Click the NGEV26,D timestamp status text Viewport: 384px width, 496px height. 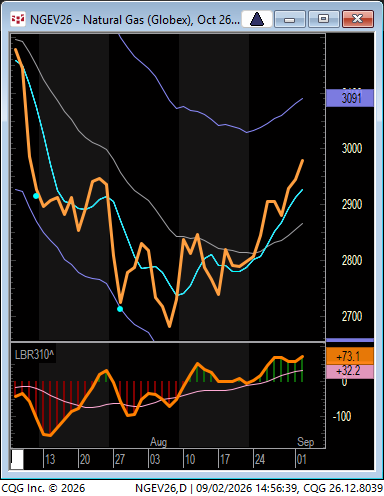click(x=259, y=488)
